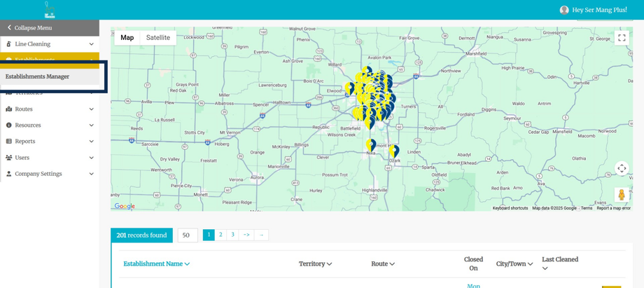Go to results page 2
Screen dimensions: 644x288
[x=220, y=235]
